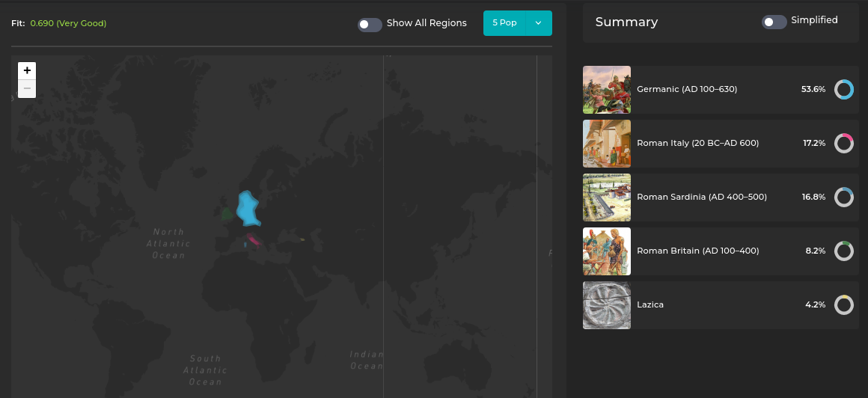Click the yellow Lazica region on map

click(302, 239)
